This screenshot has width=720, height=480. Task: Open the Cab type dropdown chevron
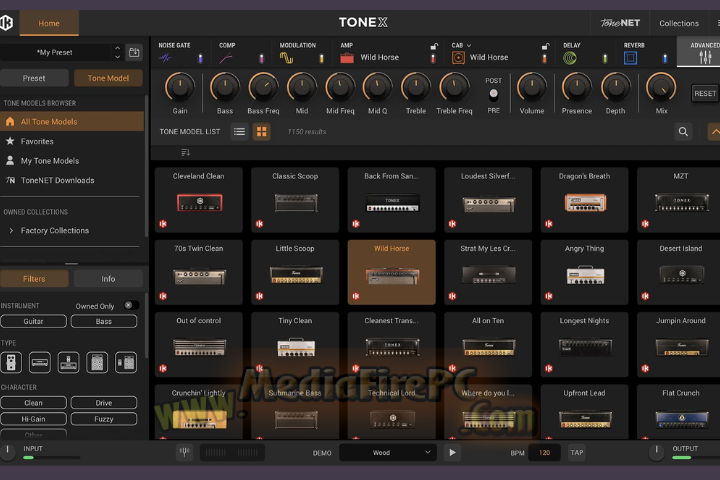pos(469,45)
